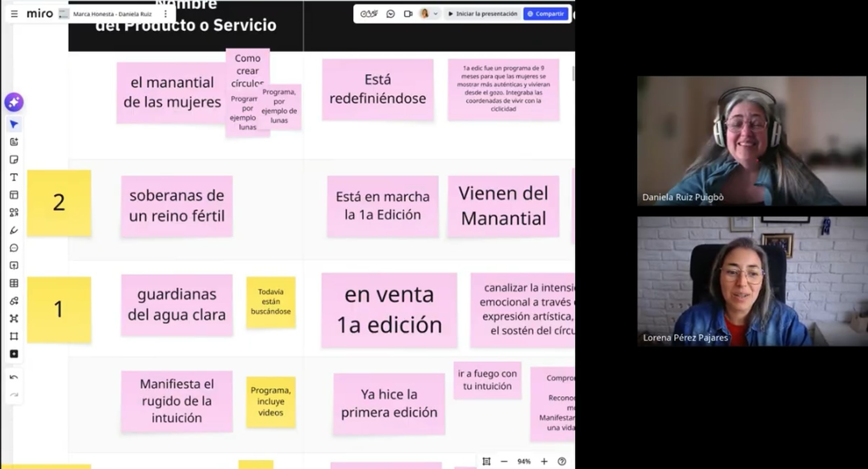Open the reactions and activities icon
This screenshot has width=868, height=469.
(x=369, y=14)
